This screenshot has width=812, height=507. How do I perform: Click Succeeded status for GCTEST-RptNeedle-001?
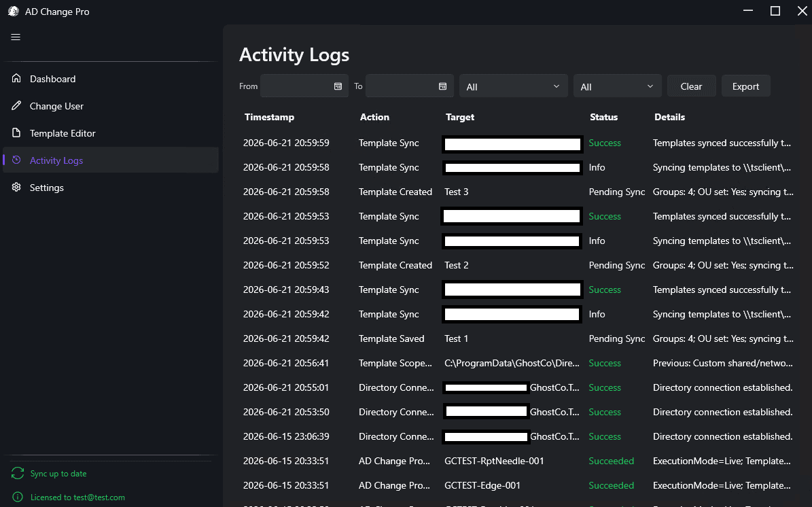(x=611, y=461)
